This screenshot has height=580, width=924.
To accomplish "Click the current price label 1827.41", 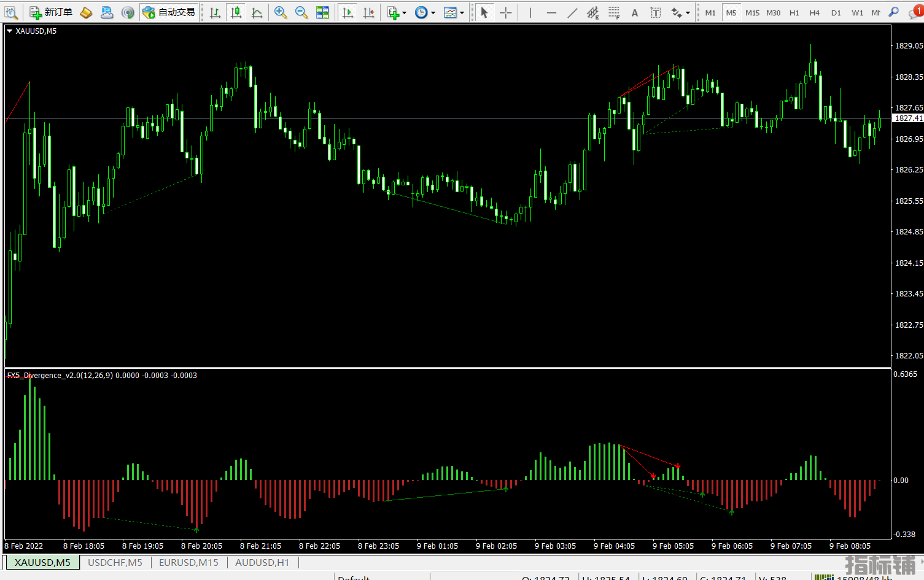I will [908, 118].
